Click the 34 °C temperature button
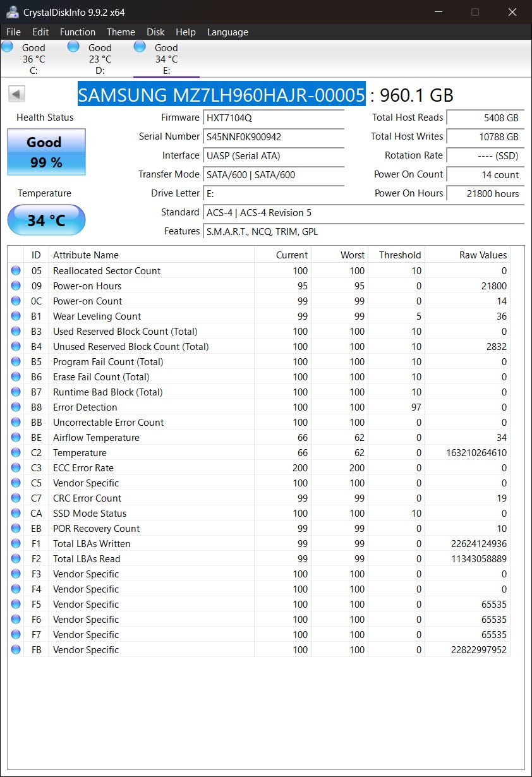532x777 pixels. (x=46, y=220)
